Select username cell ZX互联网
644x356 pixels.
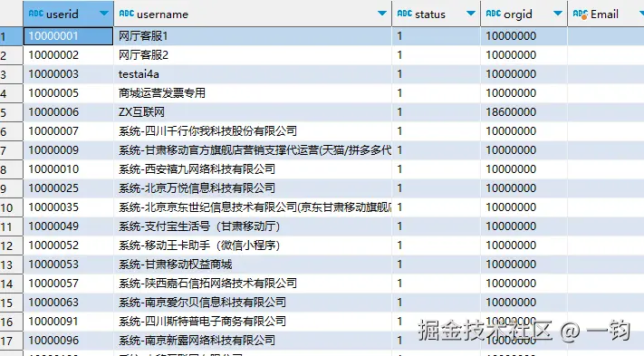[x=253, y=112]
